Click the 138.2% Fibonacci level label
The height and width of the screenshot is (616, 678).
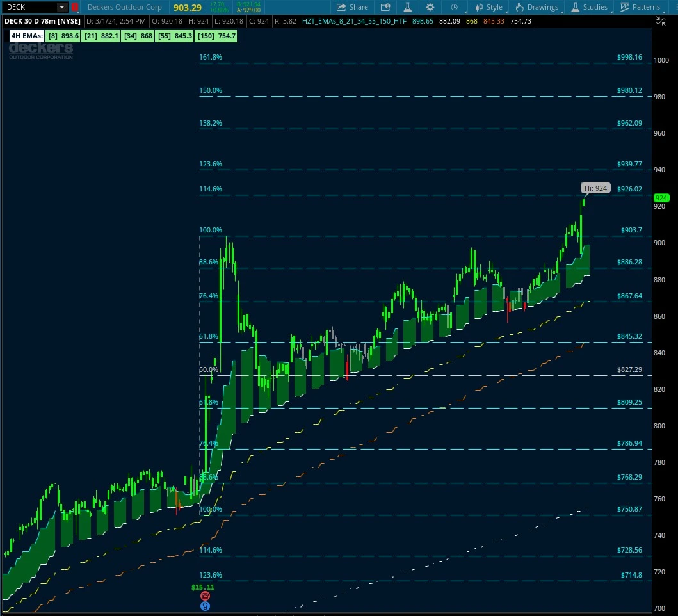click(x=211, y=123)
